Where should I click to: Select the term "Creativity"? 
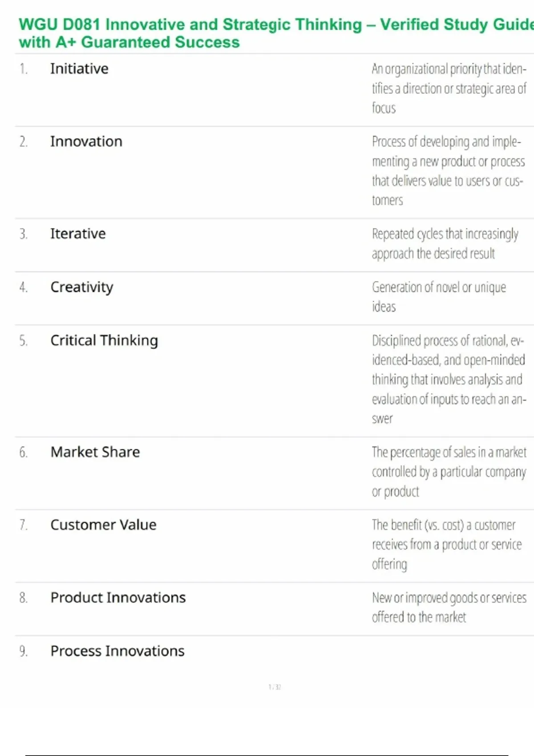click(81, 287)
